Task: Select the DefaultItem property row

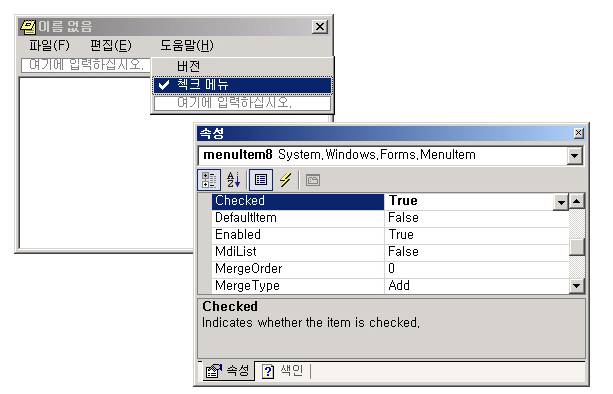Action: 390,217
